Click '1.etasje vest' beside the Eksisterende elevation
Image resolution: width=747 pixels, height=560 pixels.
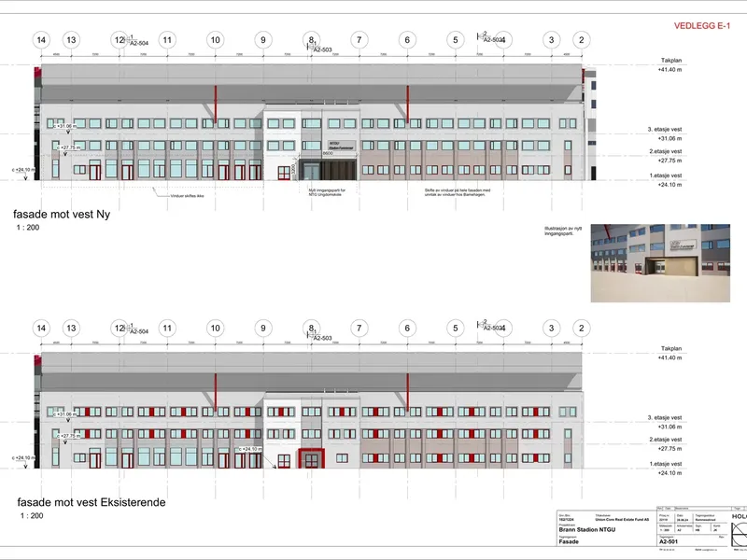[x=666, y=464]
